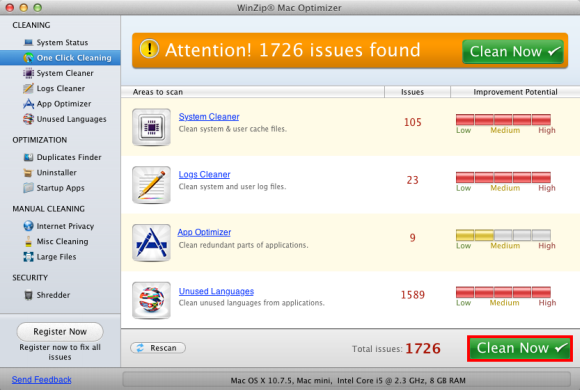The image size is (580, 390).
Task: Click the Large Files icon
Action: point(28,257)
